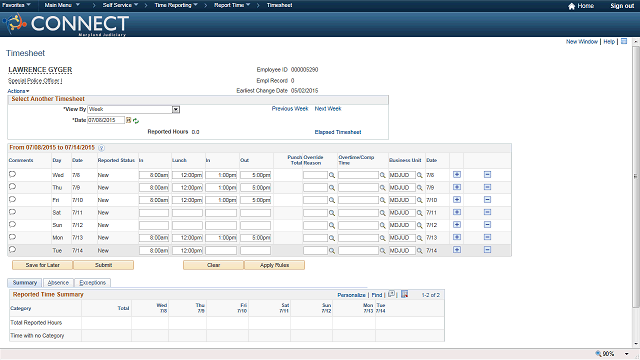Go to Next Week link
Image resolution: width=640 pixels, height=360 pixels.
coord(328,109)
